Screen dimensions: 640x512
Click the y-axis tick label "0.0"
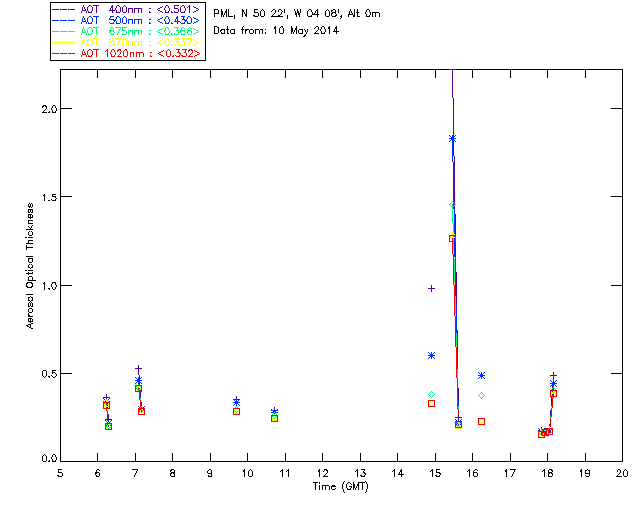[x=50, y=459]
